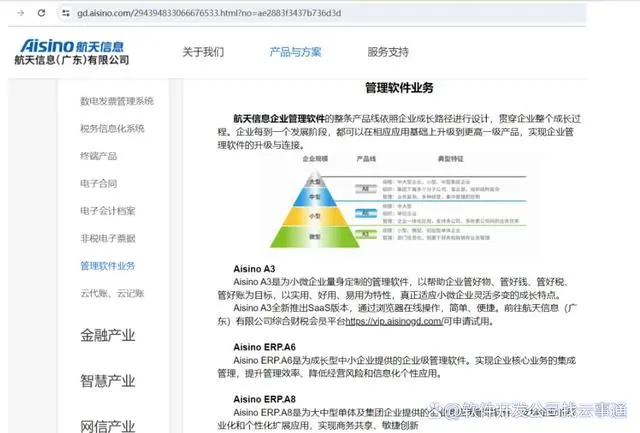Click the Aisino ERP.A8 section heading
The image size is (640, 433).
pyautogui.click(x=264, y=399)
